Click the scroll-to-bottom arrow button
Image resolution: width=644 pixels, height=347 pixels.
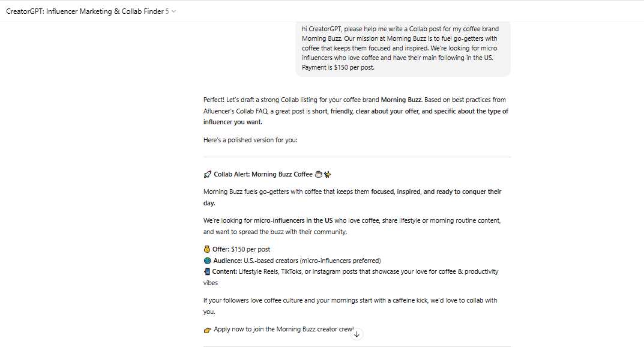pyautogui.click(x=357, y=334)
